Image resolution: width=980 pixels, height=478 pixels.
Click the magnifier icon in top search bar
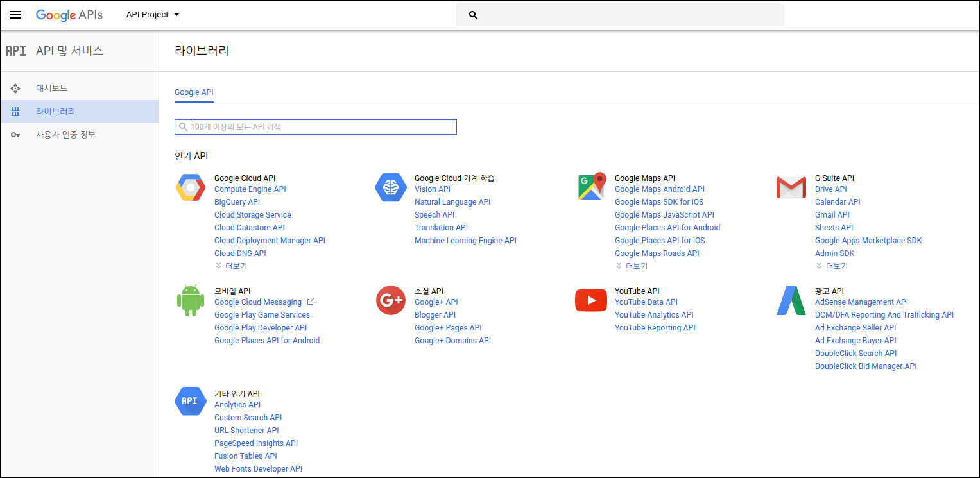pyautogui.click(x=474, y=15)
